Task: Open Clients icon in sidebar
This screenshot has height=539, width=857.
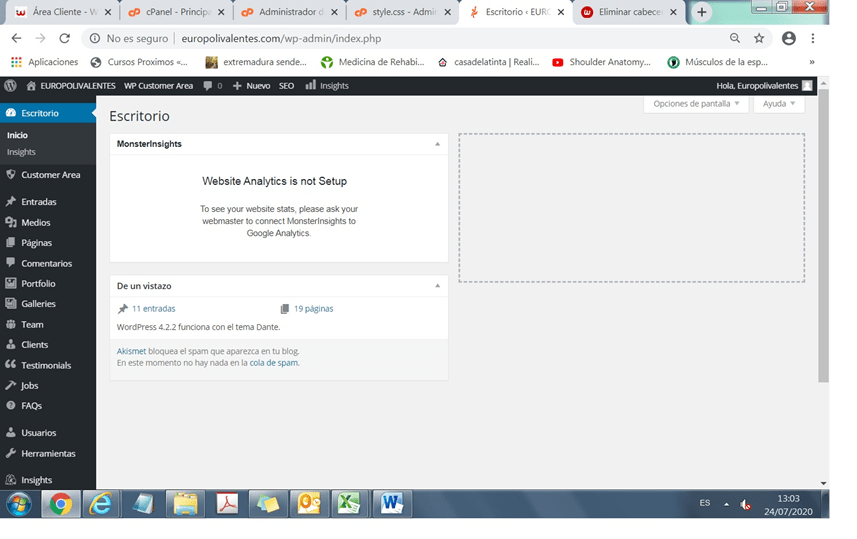Action: click(10, 344)
